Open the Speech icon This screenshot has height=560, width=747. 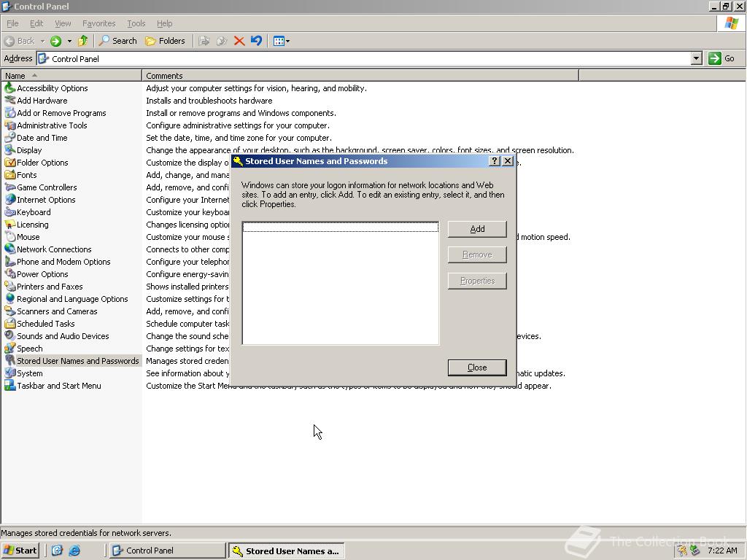[10, 348]
